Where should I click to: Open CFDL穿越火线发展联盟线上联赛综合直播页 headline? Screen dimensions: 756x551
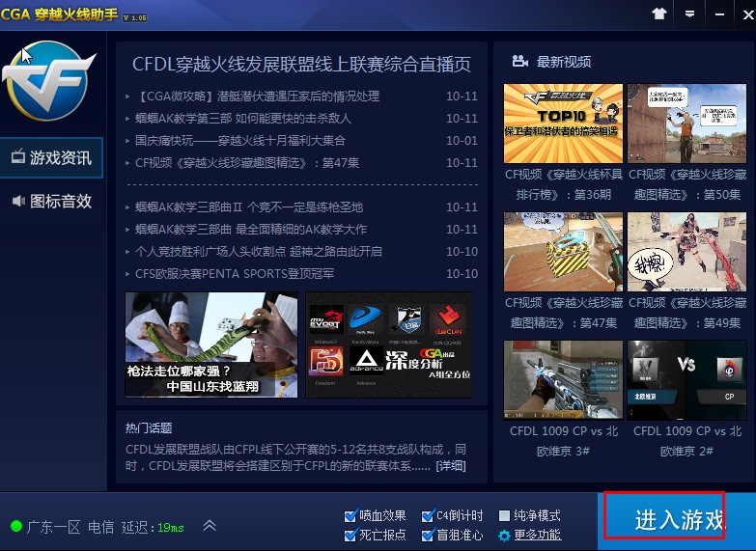(x=301, y=64)
